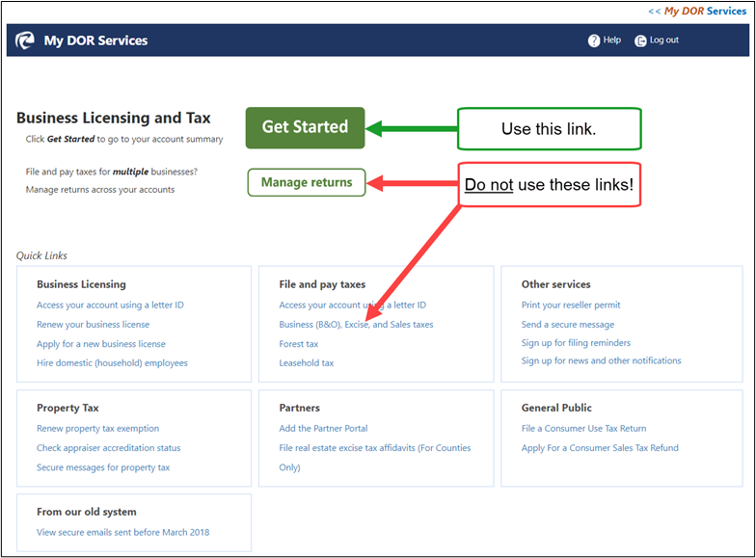Open Renew your business license link
Screen dimensions: 756x558
point(93,324)
